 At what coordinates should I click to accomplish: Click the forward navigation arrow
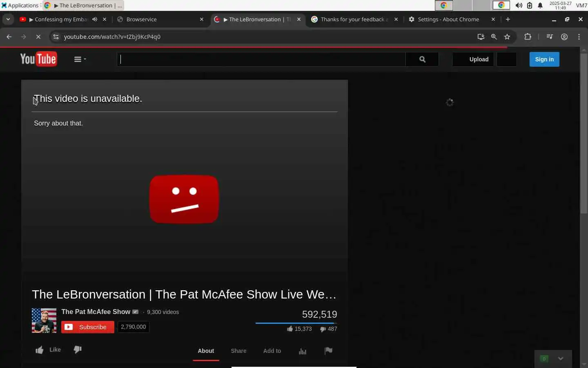[24, 37]
